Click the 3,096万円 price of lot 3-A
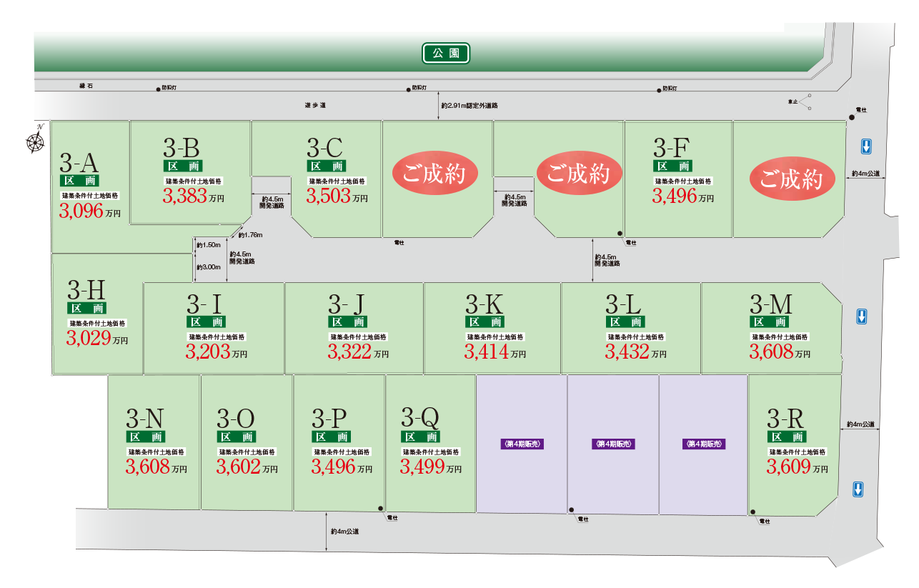Screen dimensions: 919x588 pos(90,211)
